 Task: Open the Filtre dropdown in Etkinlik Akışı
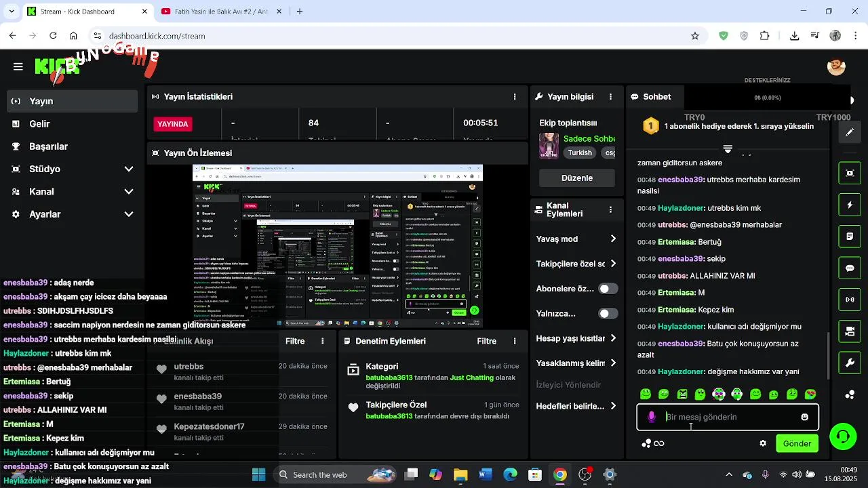click(295, 341)
